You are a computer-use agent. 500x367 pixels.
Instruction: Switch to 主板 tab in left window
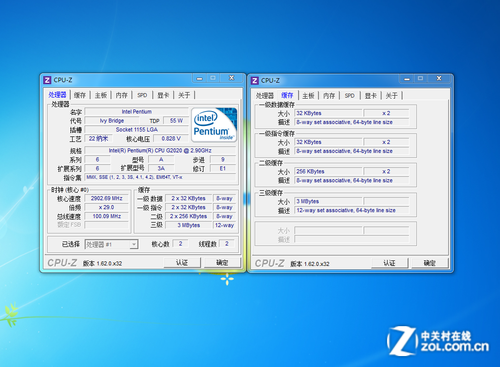coord(101,95)
